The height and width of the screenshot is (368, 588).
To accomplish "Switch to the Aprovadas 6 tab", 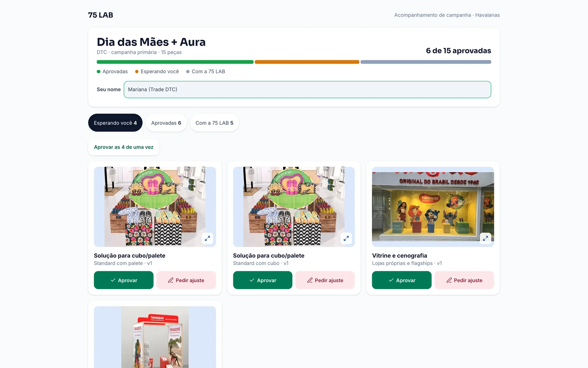I will (166, 123).
